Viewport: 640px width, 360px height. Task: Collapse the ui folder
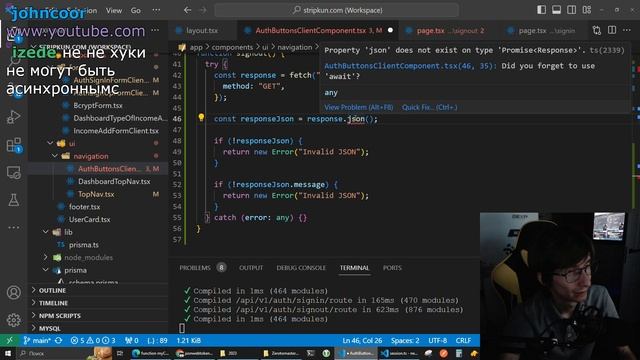[50, 143]
